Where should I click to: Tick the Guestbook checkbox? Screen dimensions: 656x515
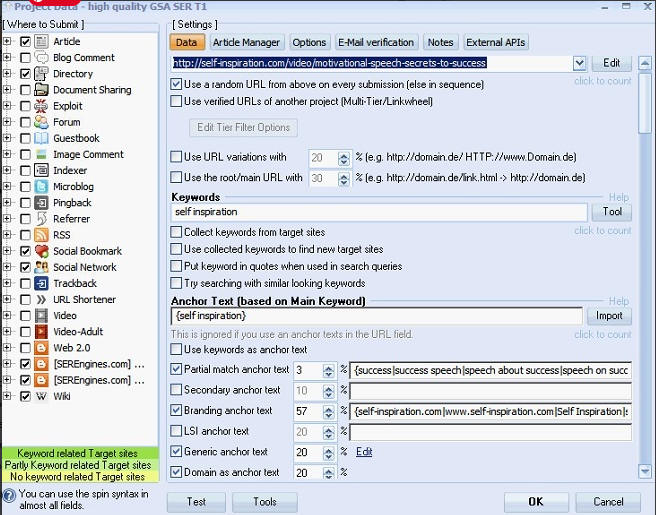pos(25,138)
